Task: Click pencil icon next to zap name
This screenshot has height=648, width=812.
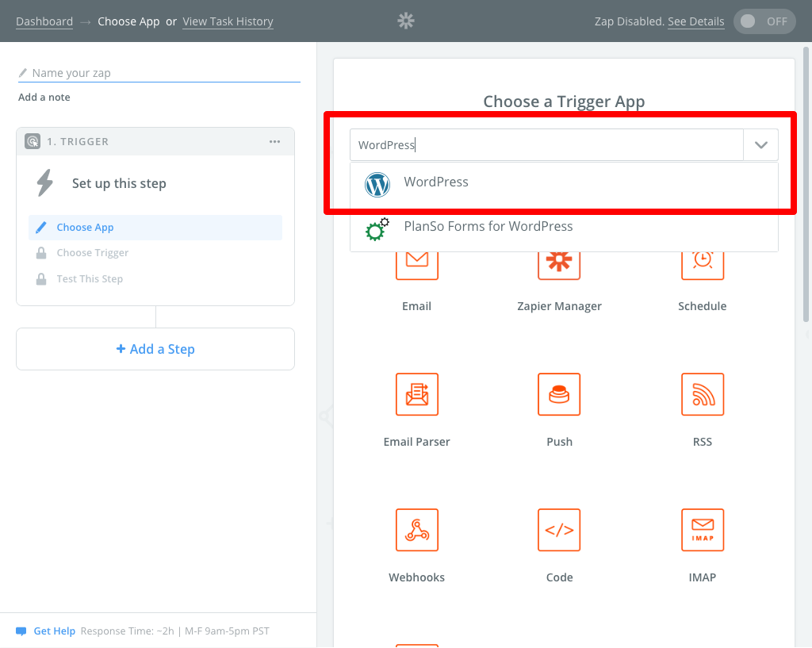Action: click(23, 72)
